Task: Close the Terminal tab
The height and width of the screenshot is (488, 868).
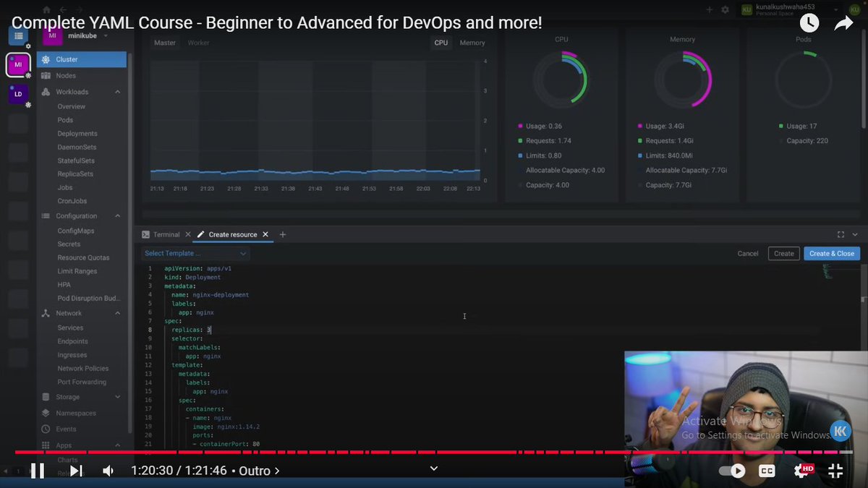Action: [x=188, y=234]
